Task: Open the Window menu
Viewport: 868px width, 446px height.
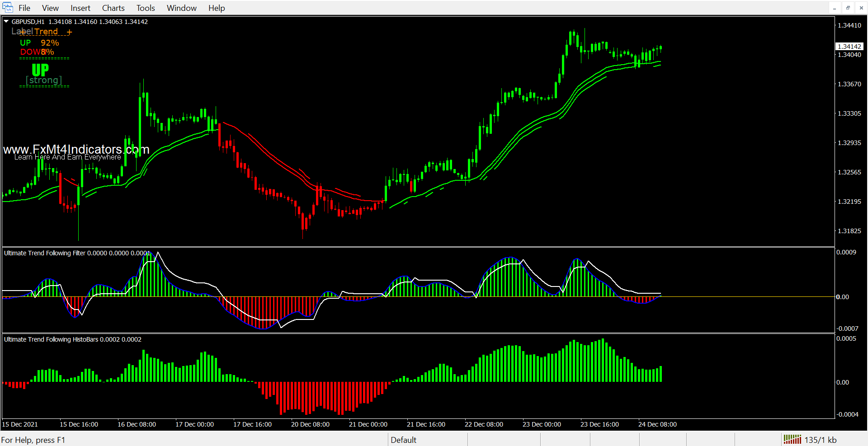Action: coord(181,8)
